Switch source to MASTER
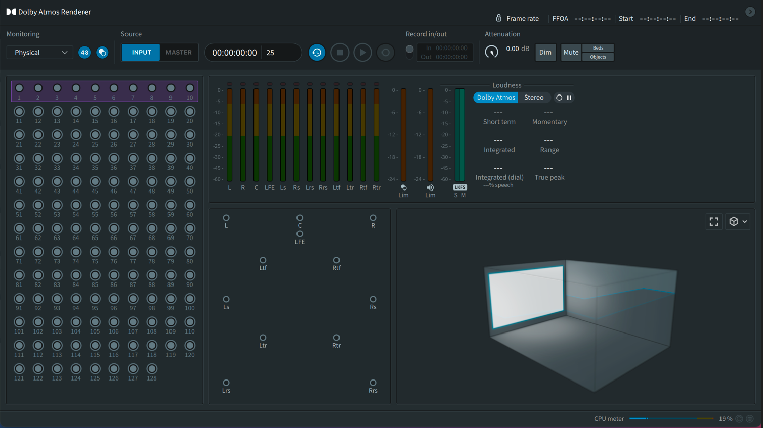The height and width of the screenshot is (428, 763). (x=179, y=53)
